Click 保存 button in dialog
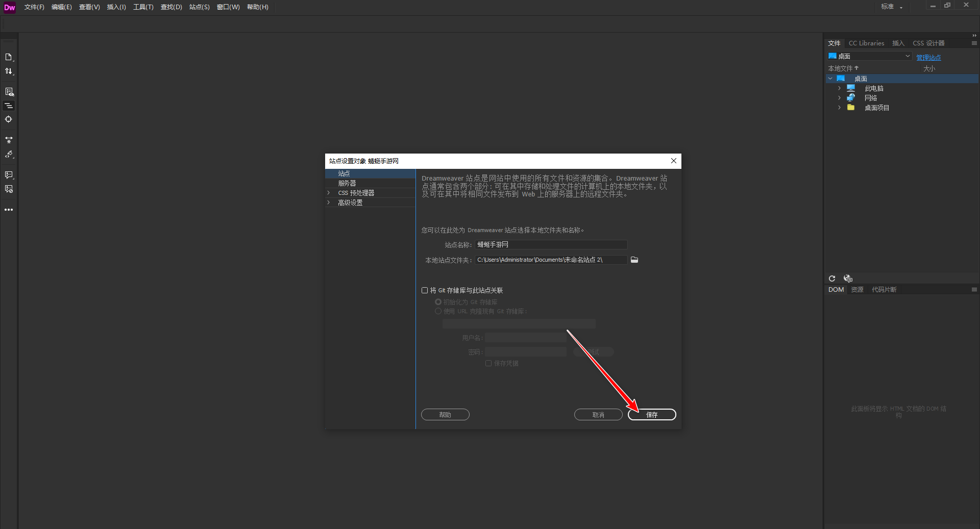This screenshot has height=529, width=980. pos(652,415)
